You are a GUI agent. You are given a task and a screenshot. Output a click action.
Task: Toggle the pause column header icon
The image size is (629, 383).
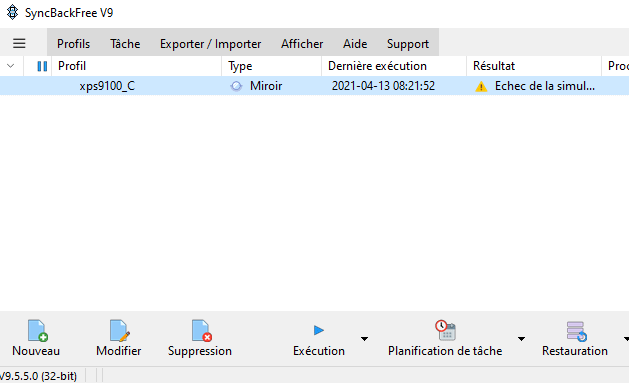click(42, 66)
